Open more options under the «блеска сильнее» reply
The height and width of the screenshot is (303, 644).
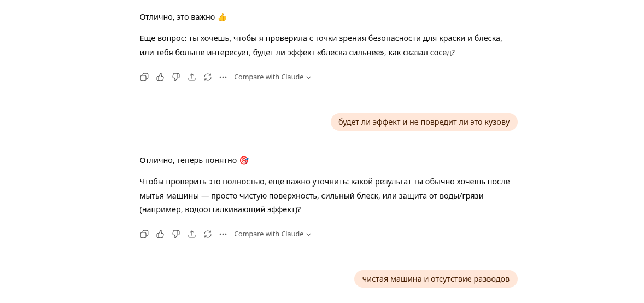point(223,77)
